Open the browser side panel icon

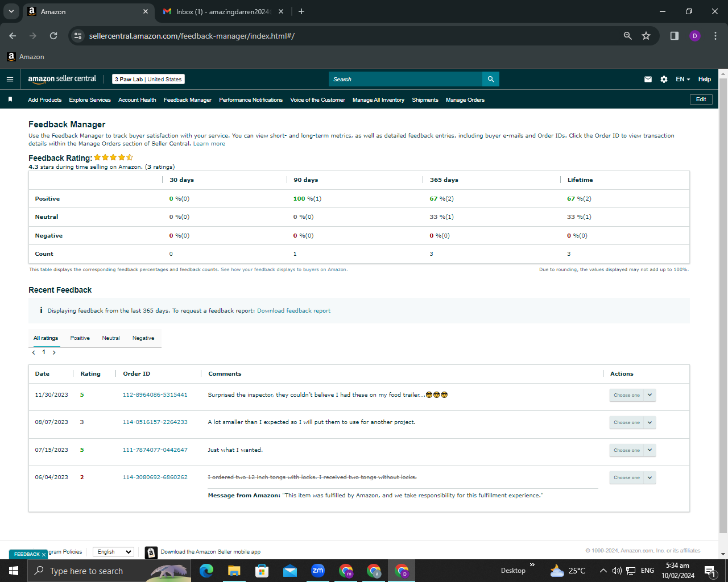674,36
